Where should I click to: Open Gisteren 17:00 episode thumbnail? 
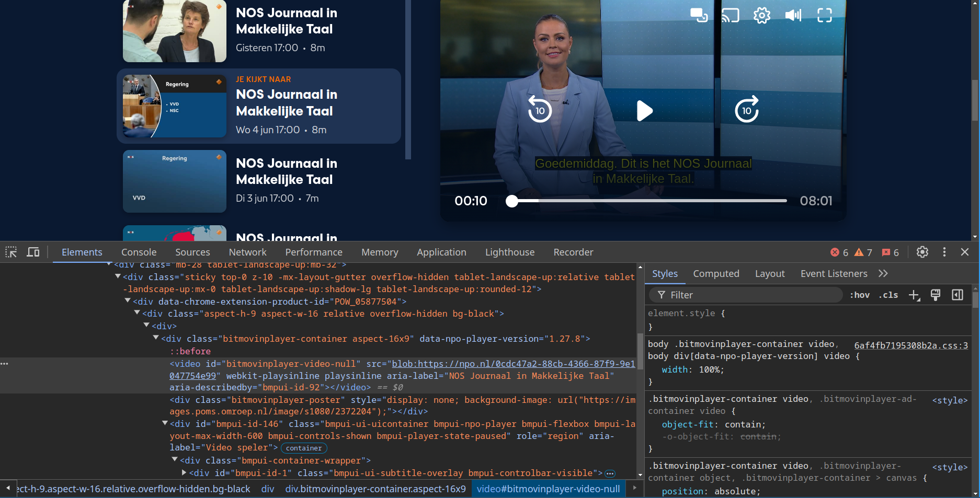click(175, 31)
